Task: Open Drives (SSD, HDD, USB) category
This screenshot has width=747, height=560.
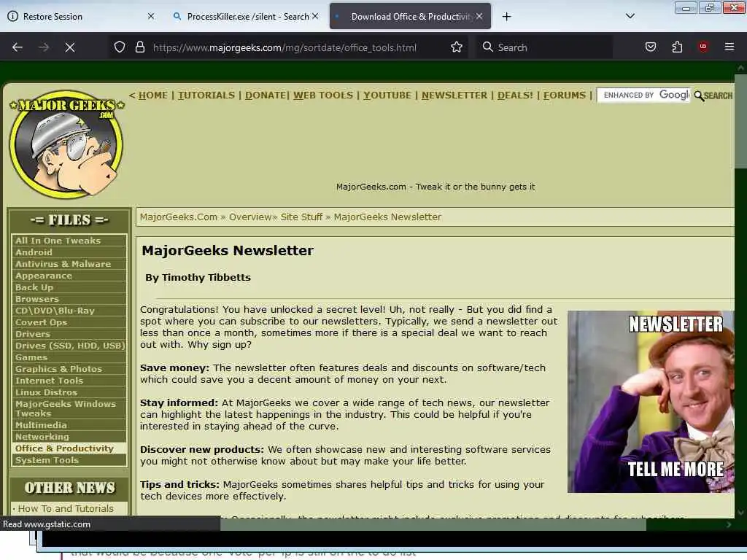Action: click(69, 346)
